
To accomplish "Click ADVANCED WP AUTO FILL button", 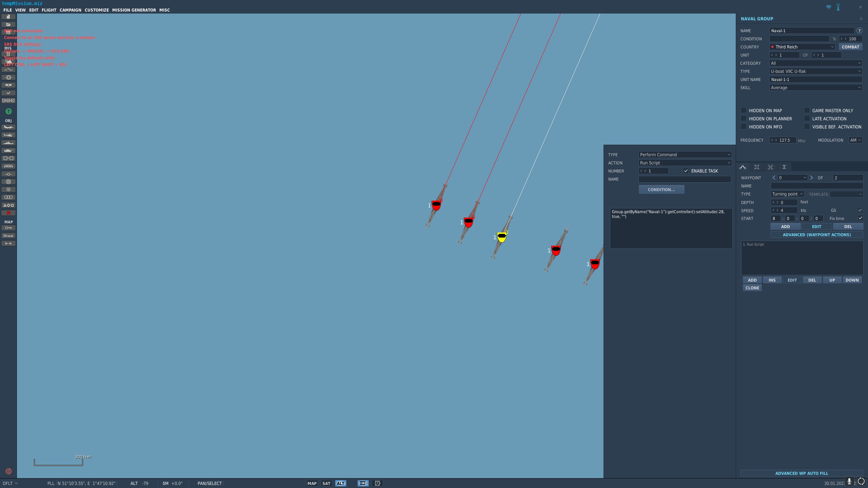I will 802,473.
